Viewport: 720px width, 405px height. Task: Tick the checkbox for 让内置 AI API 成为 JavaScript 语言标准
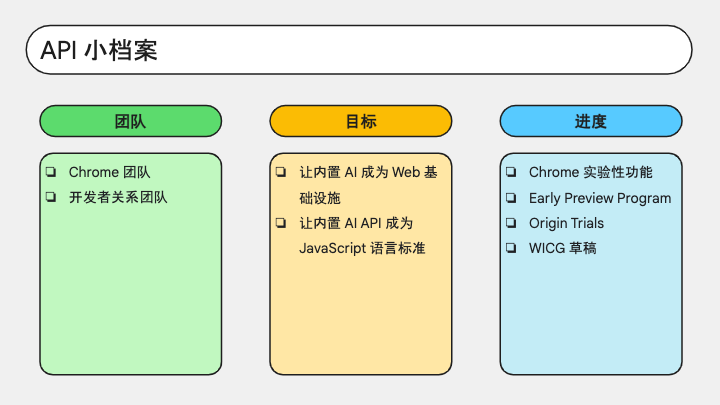(281, 223)
